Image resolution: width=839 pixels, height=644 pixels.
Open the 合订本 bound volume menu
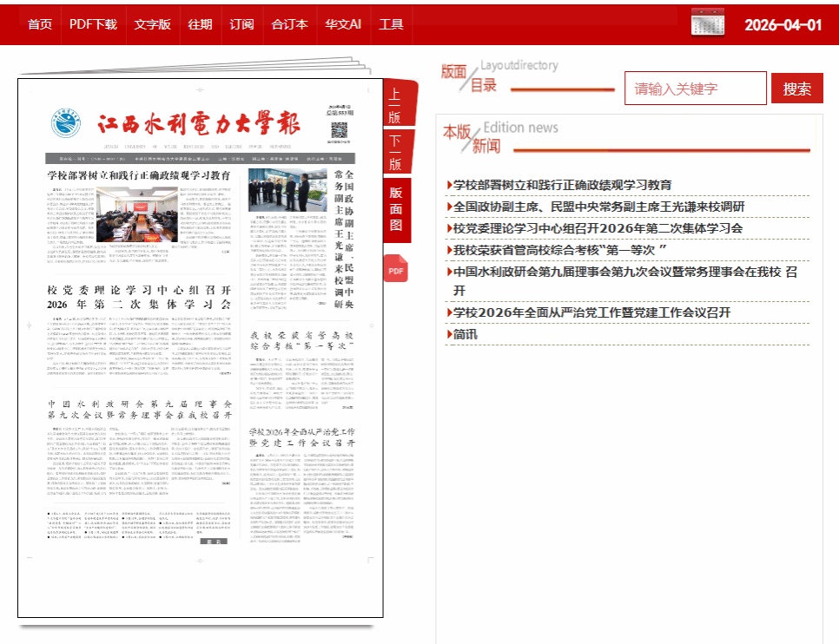289,24
